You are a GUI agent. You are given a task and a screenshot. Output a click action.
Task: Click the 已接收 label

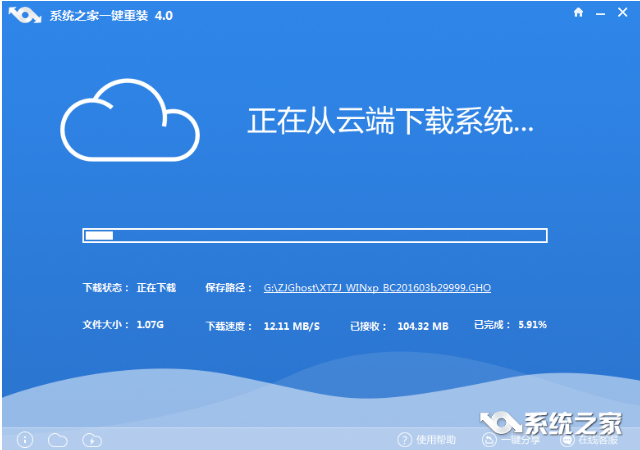(x=368, y=326)
